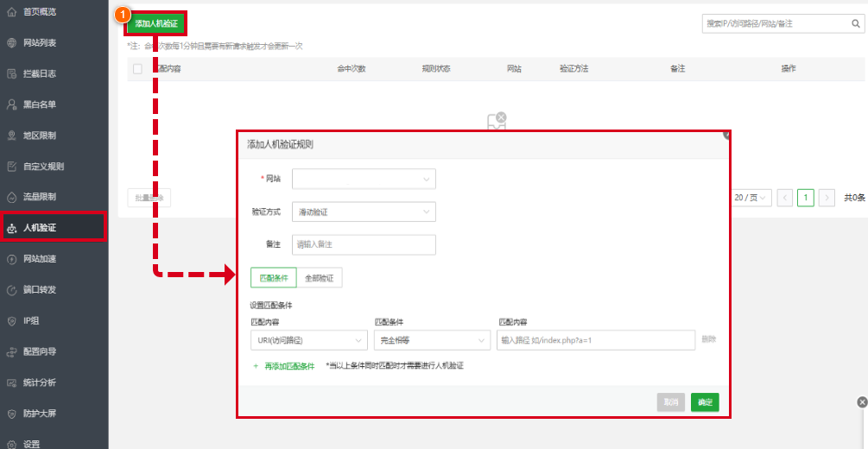The width and height of the screenshot is (868, 449).
Task: Switch to the 全部验证 tab
Action: (320, 278)
